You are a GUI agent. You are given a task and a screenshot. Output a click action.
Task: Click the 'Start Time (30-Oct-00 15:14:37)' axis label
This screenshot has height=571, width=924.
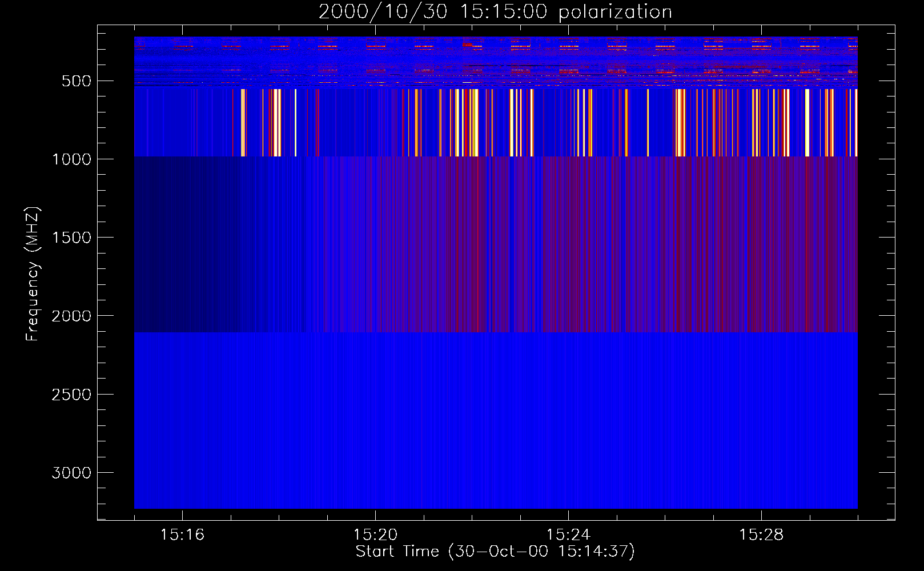pyautogui.click(x=495, y=552)
